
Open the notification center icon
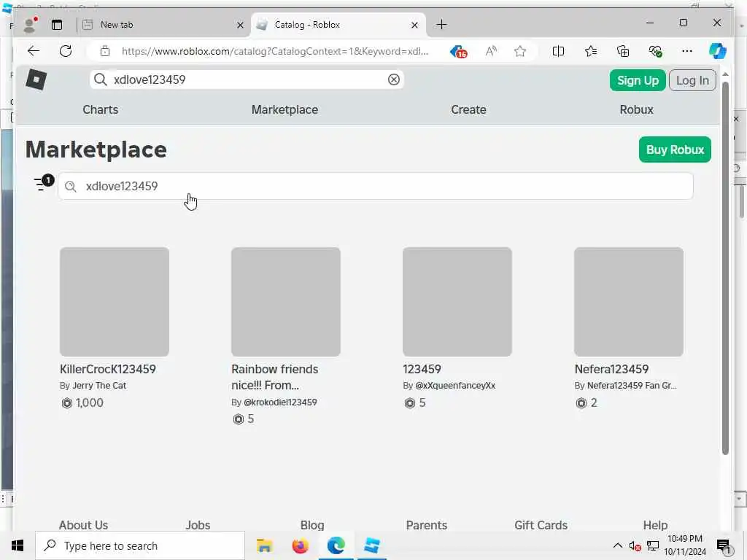(x=724, y=547)
